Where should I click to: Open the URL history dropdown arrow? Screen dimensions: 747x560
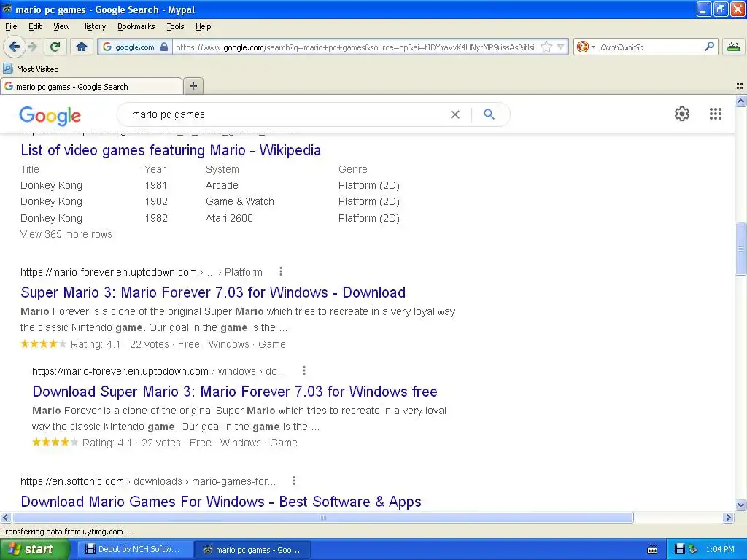(x=561, y=47)
